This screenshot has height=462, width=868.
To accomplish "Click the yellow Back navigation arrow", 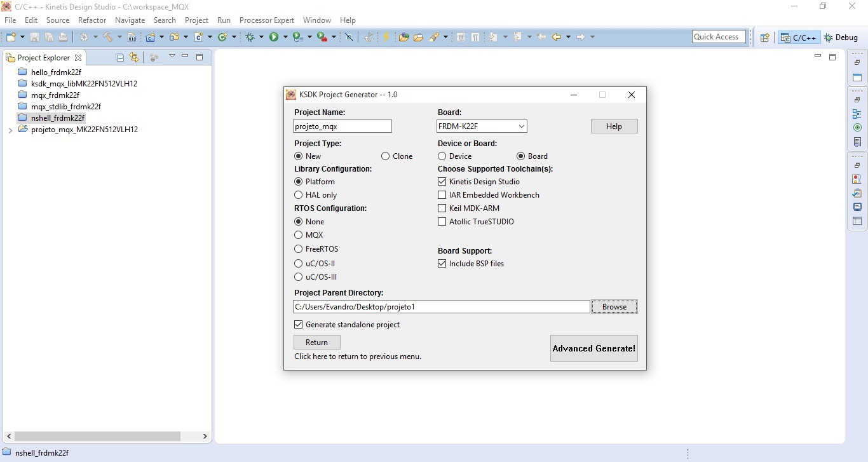I will click(x=557, y=37).
